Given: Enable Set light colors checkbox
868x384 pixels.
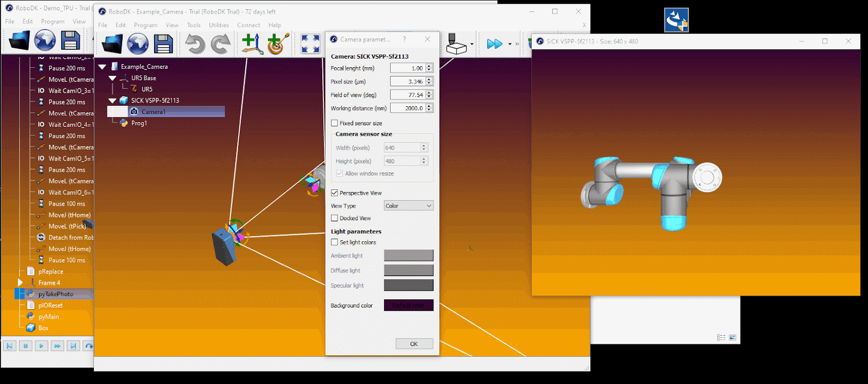Looking at the screenshot, I should [334, 242].
